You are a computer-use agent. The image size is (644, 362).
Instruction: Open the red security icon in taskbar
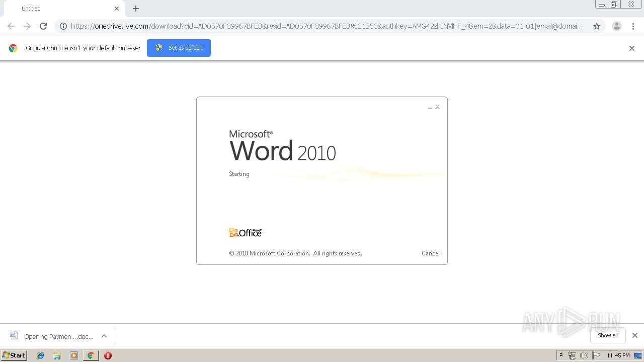108,355
